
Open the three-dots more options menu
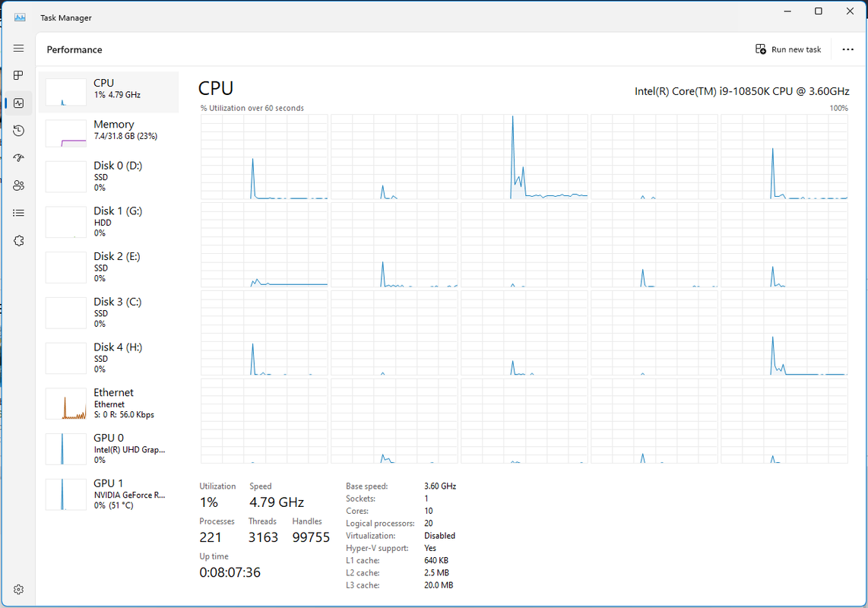847,49
